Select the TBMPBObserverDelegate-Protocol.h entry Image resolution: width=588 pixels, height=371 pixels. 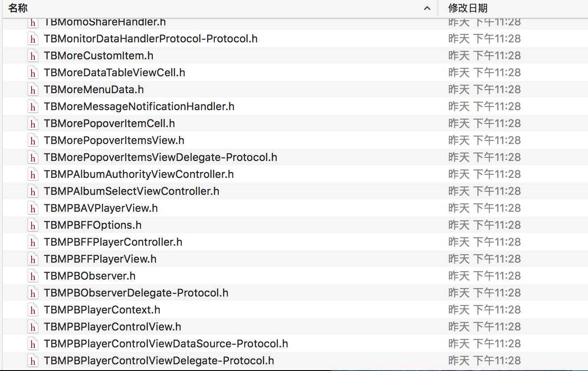(x=136, y=293)
